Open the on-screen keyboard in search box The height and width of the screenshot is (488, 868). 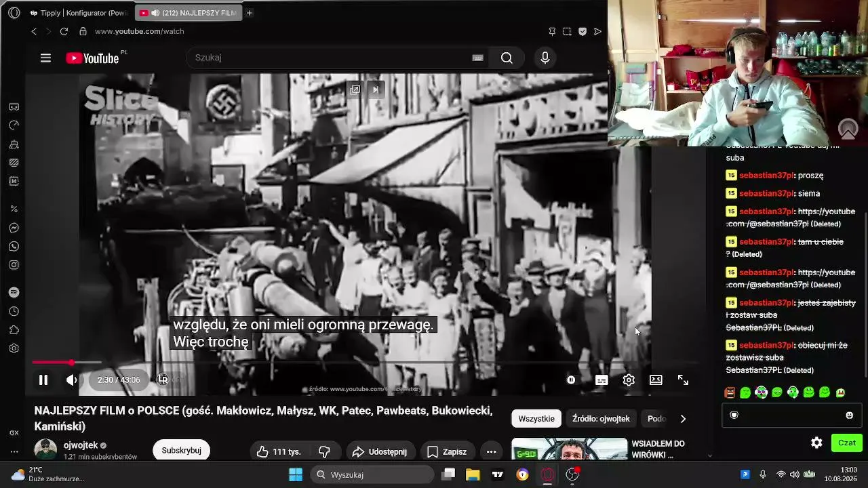[x=477, y=58]
